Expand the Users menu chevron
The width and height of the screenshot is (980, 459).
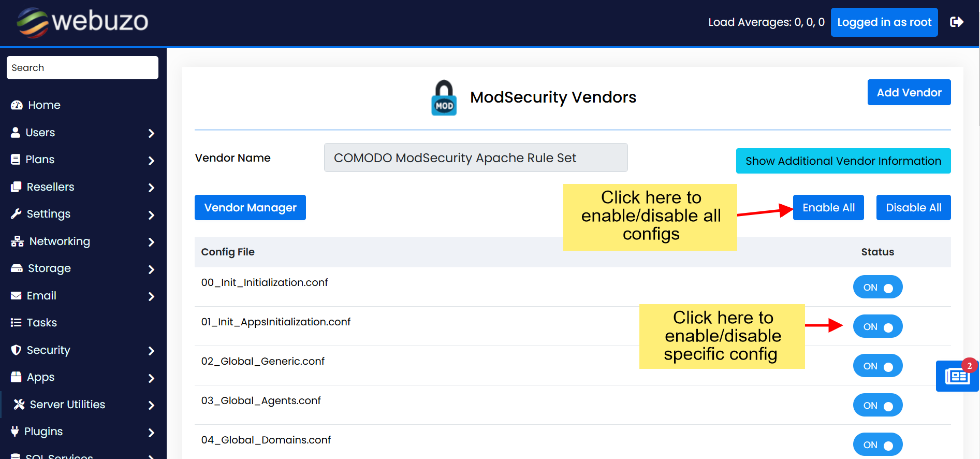tap(151, 133)
